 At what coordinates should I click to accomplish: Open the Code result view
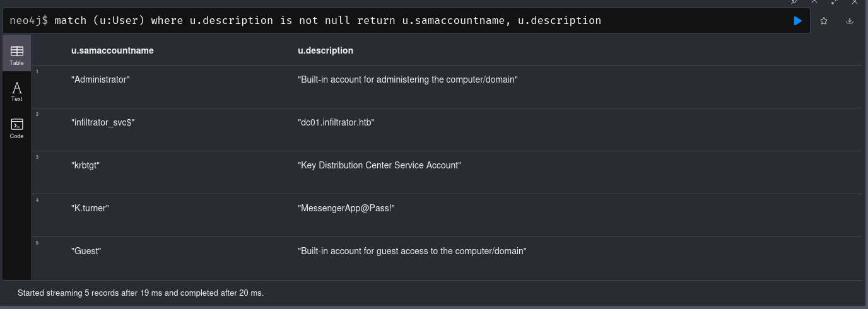[17, 128]
